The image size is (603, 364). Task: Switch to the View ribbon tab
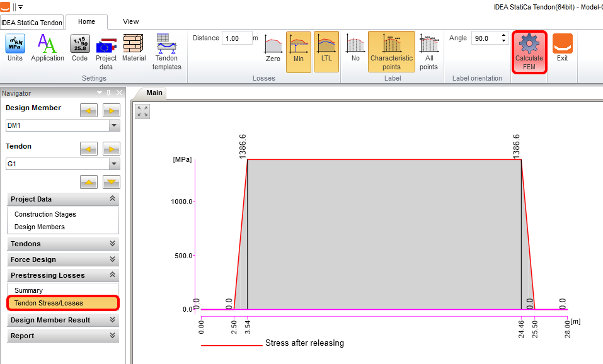131,21
